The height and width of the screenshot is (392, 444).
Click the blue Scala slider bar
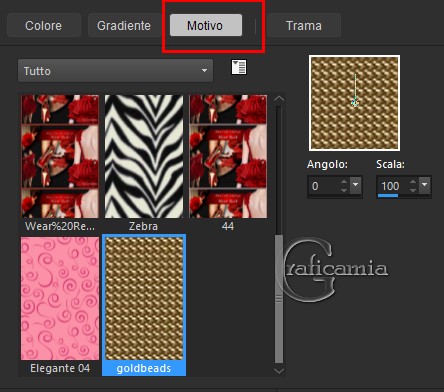[x=388, y=195]
